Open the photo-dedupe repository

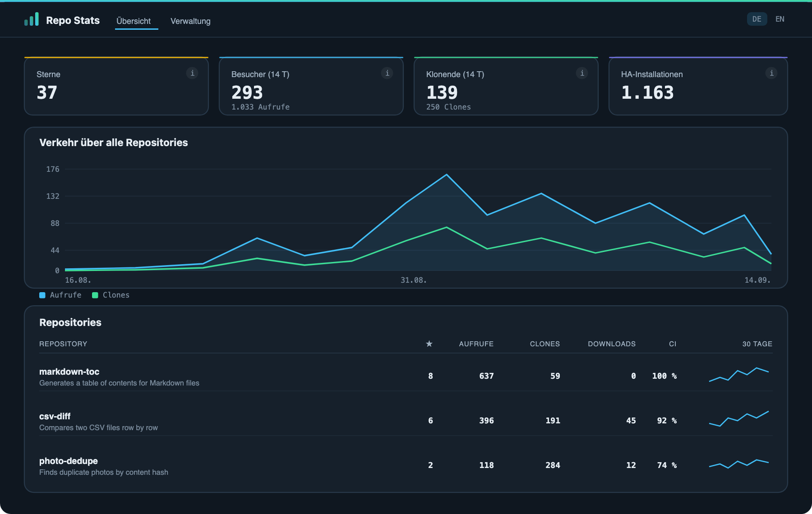coord(69,461)
